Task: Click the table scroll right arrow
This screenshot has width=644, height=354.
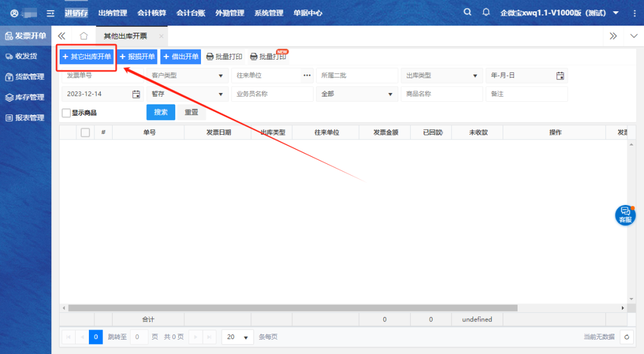Action: coord(623,308)
